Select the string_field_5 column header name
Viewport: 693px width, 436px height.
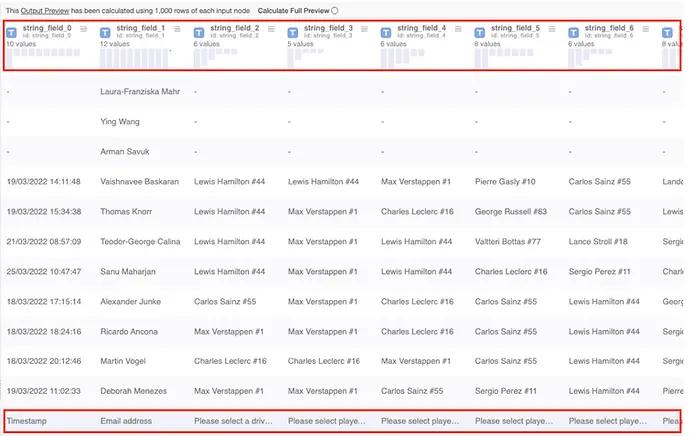coord(515,28)
